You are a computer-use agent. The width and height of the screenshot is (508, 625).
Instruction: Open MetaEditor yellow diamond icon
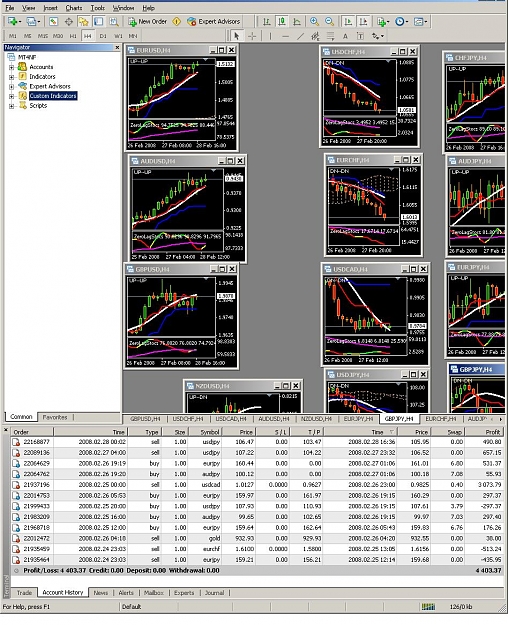point(176,22)
